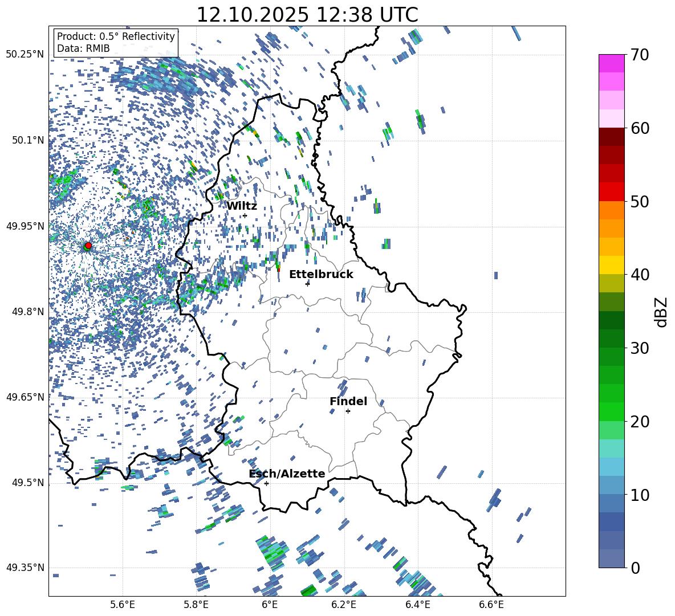
Task: Click colorbar tick label 20
Action: coord(640,422)
